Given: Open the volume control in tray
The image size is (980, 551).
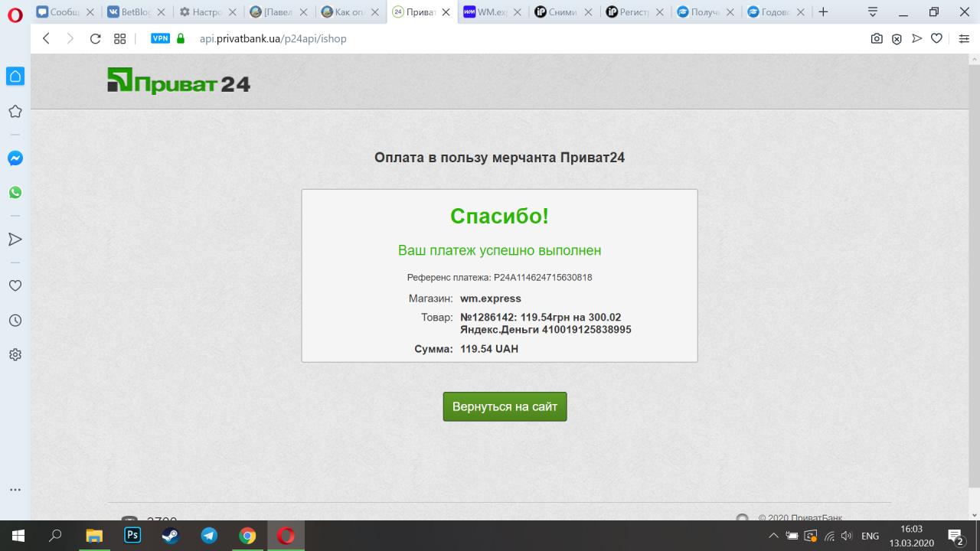Looking at the screenshot, I should (847, 536).
